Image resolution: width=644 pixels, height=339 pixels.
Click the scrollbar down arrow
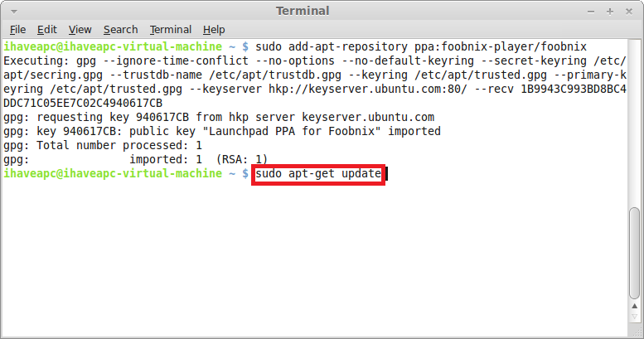click(635, 317)
